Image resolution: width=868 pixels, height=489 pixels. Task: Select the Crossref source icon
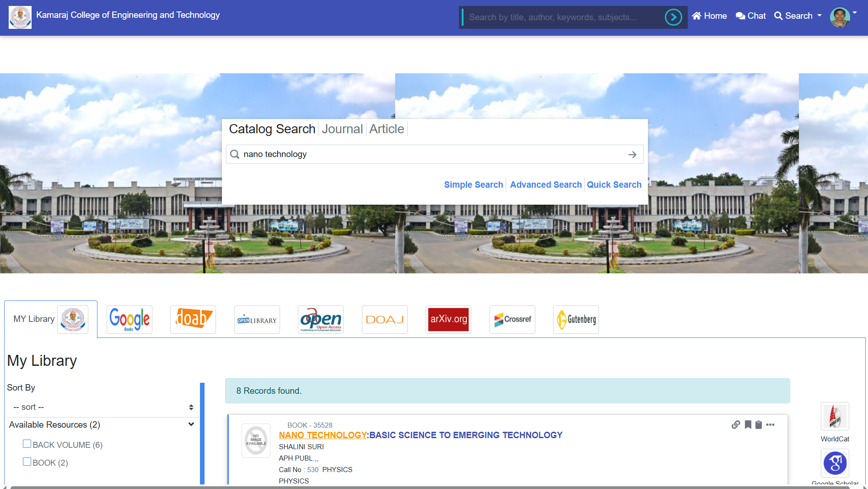[512, 319]
